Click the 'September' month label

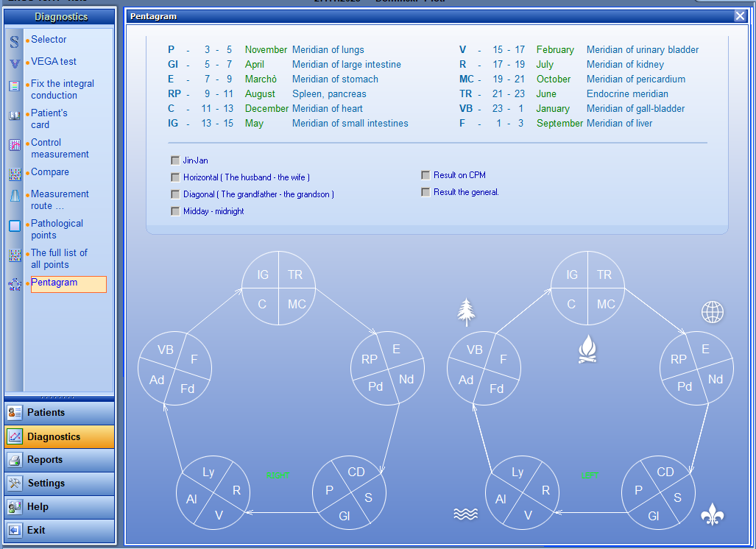tap(559, 124)
